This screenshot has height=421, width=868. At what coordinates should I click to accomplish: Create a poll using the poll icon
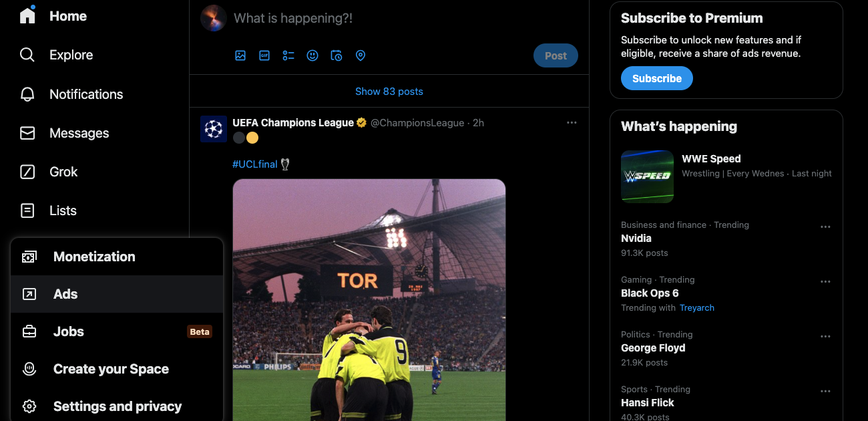pyautogui.click(x=288, y=55)
